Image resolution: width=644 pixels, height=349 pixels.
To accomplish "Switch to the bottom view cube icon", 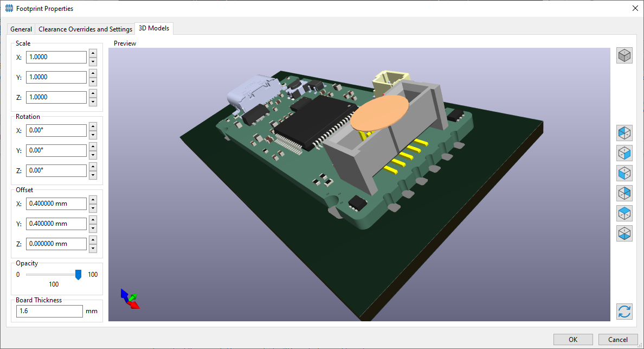I will 624,233.
